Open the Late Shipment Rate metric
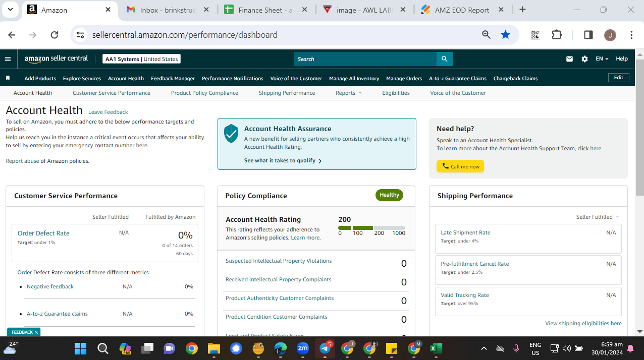 tap(465, 232)
